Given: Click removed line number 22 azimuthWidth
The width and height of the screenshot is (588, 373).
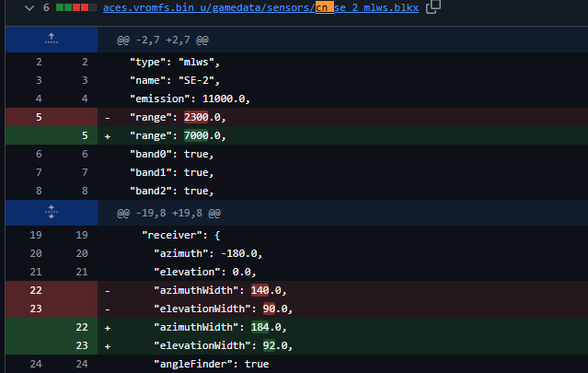Looking at the screenshot, I should point(36,290).
